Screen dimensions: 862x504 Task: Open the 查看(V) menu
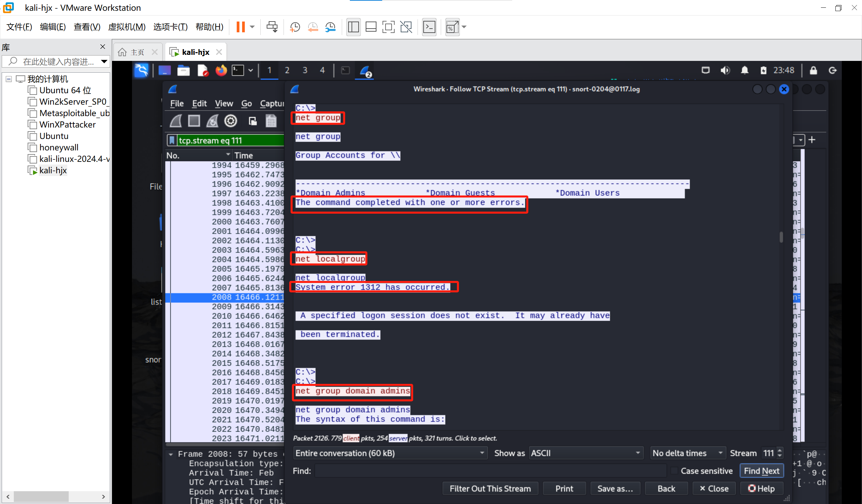click(x=87, y=27)
